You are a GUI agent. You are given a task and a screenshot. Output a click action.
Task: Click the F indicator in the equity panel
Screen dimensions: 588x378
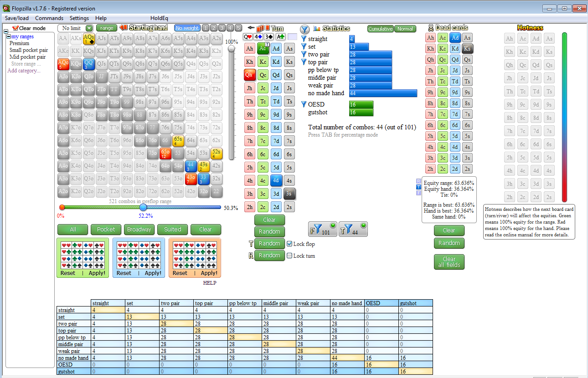(419, 193)
